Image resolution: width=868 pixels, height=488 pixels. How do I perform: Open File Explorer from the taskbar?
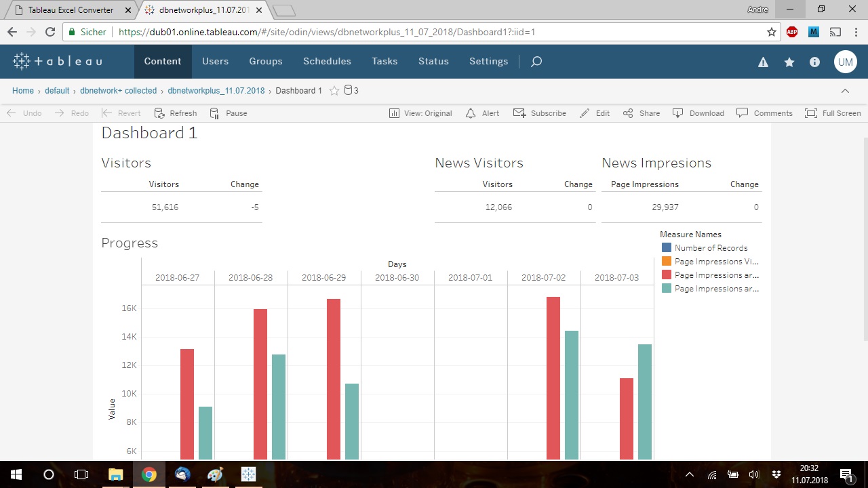116,474
